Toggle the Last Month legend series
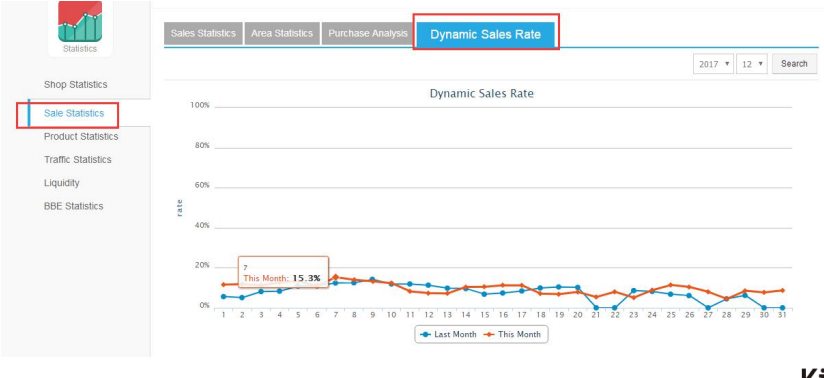 [449, 334]
